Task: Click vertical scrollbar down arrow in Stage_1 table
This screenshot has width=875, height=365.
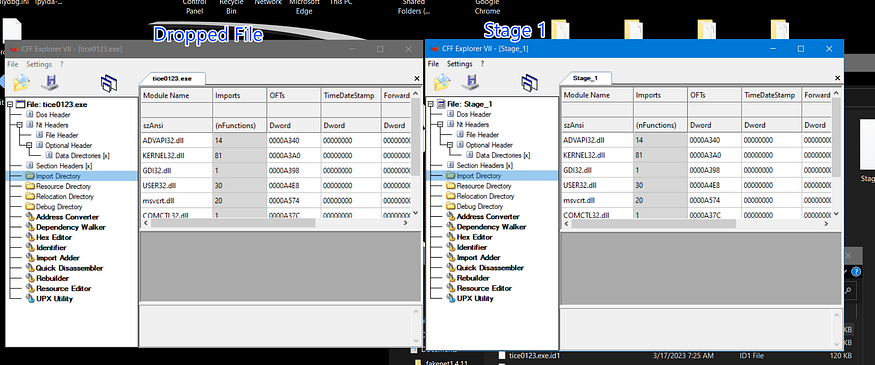Action: (x=836, y=213)
